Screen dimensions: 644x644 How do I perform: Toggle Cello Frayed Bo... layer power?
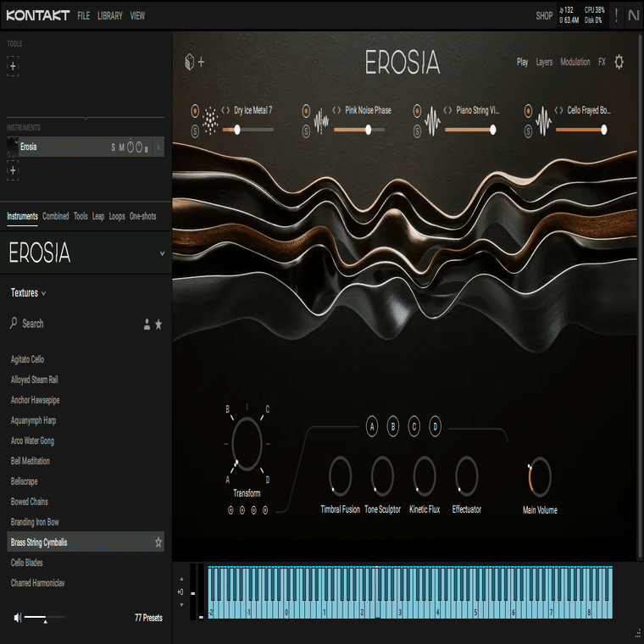(x=529, y=110)
